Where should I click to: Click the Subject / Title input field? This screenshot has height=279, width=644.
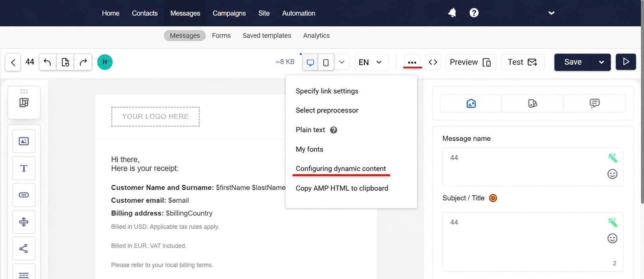pos(533,242)
